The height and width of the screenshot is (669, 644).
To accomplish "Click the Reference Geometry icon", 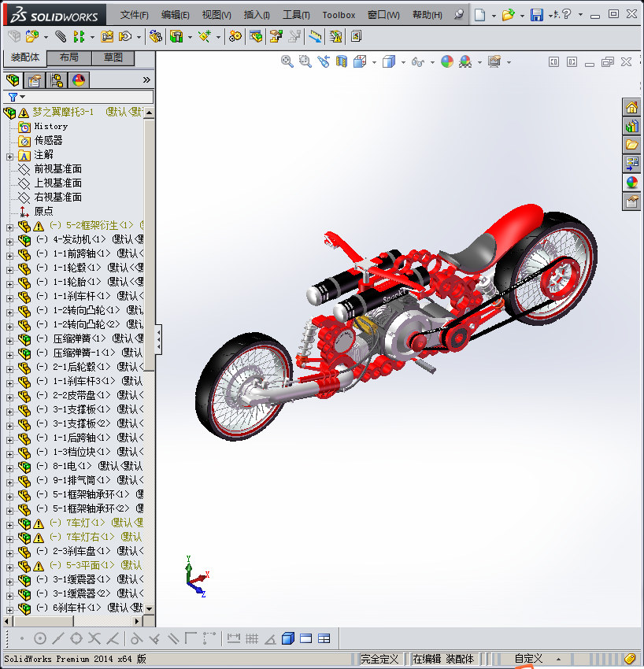I will 205,37.
